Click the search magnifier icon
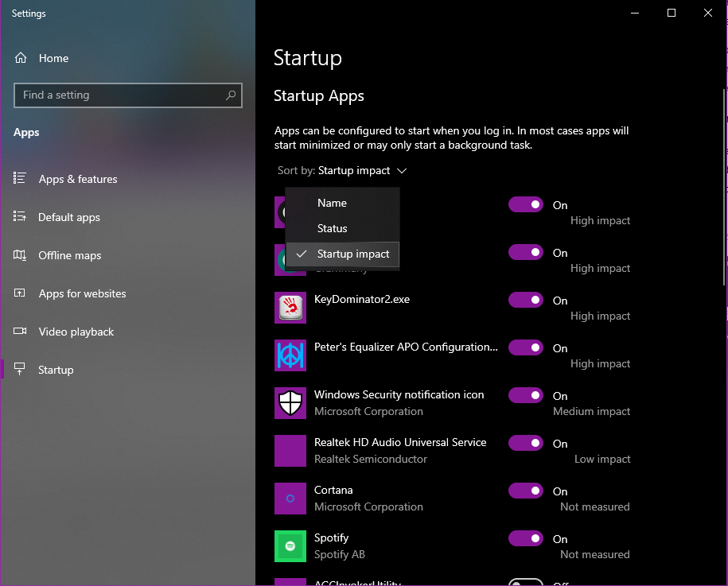This screenshot has width=728, height=586. [x=231, y=95]
